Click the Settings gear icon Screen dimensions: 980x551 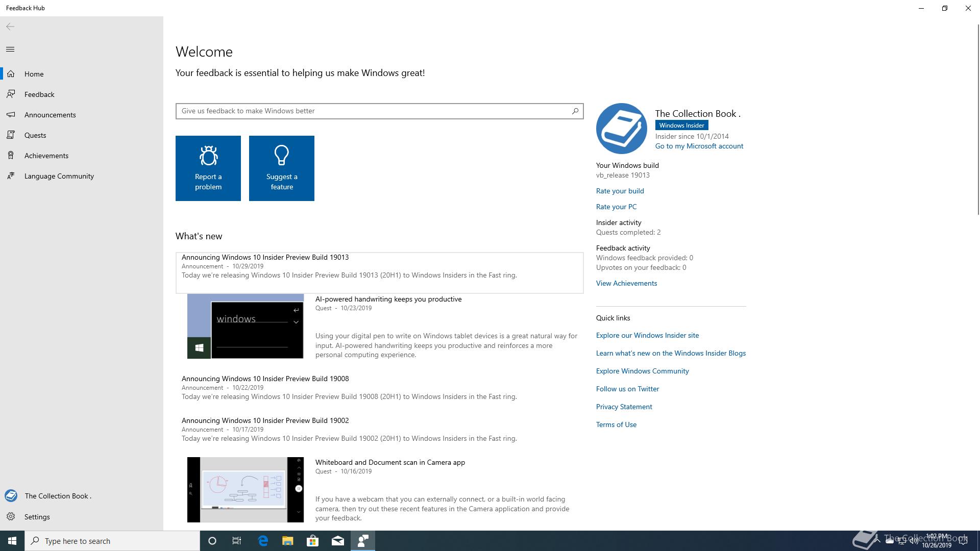tap(11, 517)
